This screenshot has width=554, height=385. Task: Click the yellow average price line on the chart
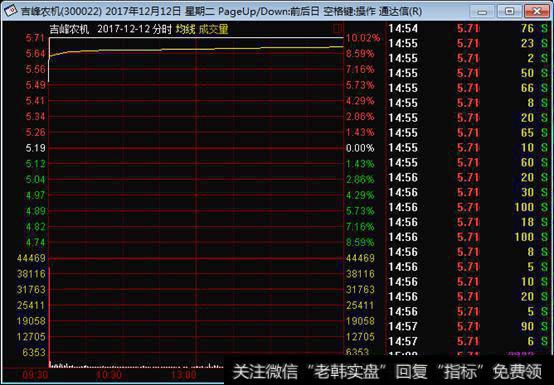(x=196, y=49)
